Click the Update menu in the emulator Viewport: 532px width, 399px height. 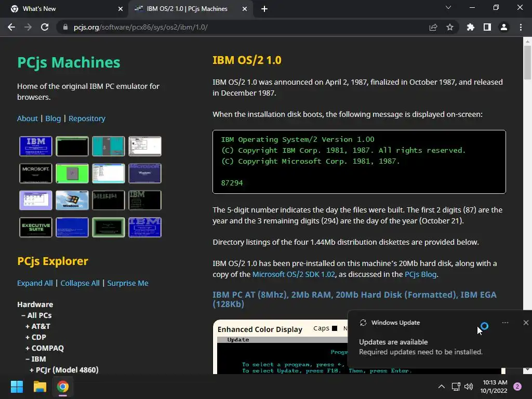(238, 340)
